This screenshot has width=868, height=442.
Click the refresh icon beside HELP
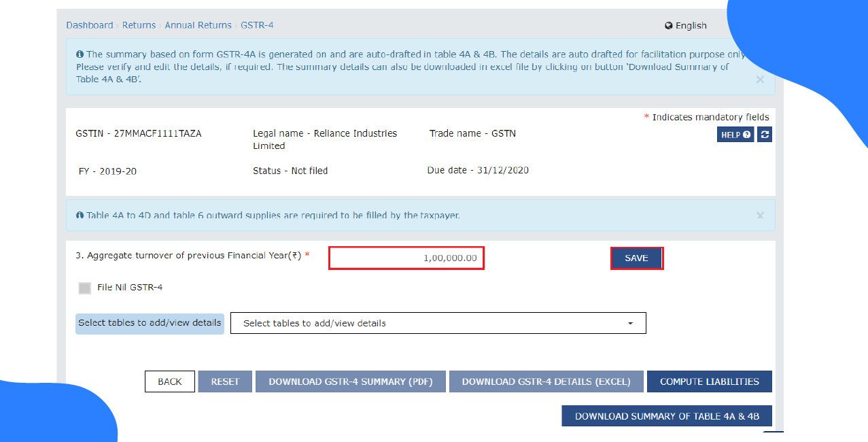[764, 134]
